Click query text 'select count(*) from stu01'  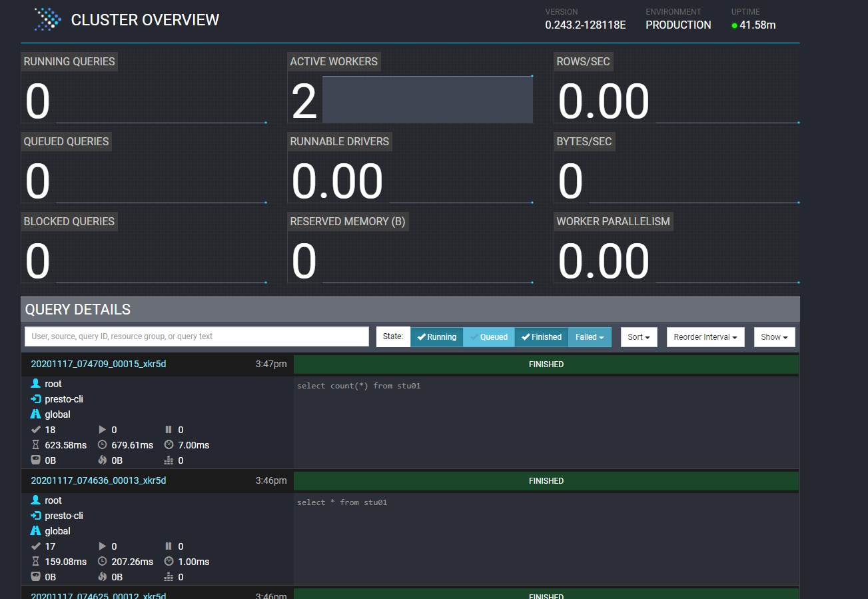tap(359, 386)
